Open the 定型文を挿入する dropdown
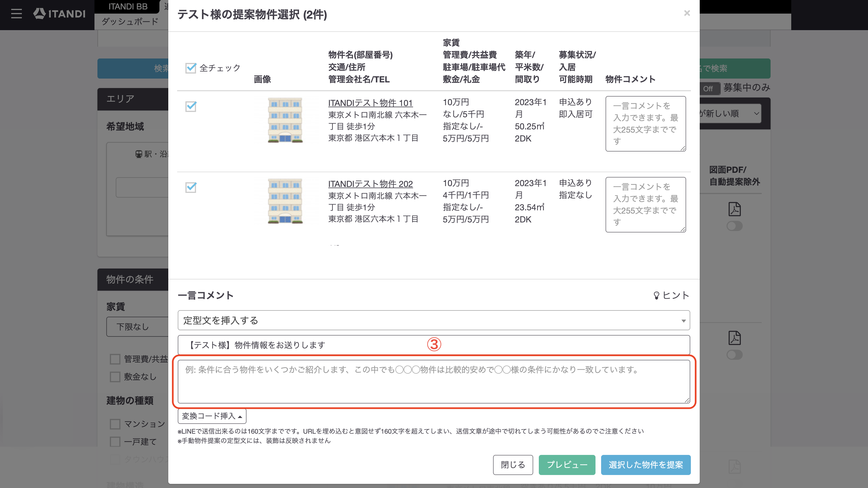This screenshot has width=868, height=488. click(x=434, y=321)
